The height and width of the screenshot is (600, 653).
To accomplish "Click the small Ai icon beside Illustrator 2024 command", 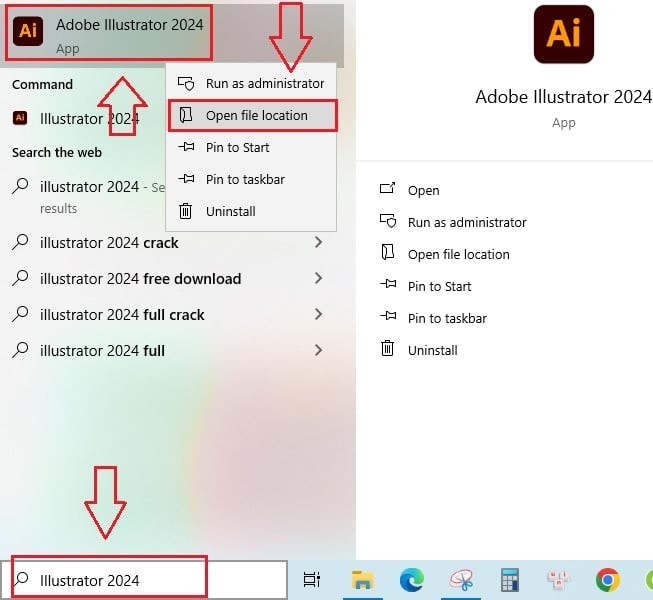I will pos(20,118).
